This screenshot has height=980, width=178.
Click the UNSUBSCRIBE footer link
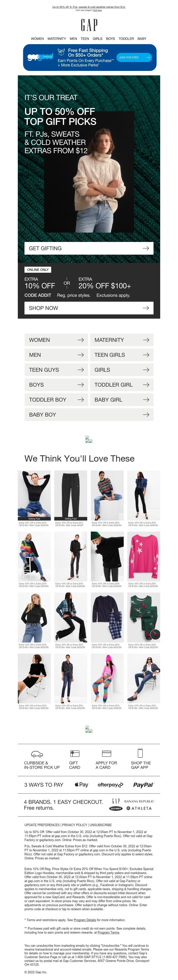tap(101, 825)
